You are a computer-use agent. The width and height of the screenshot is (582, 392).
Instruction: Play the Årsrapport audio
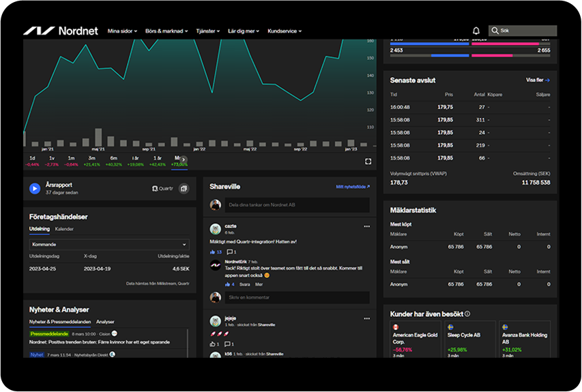[x=35, y=188]
